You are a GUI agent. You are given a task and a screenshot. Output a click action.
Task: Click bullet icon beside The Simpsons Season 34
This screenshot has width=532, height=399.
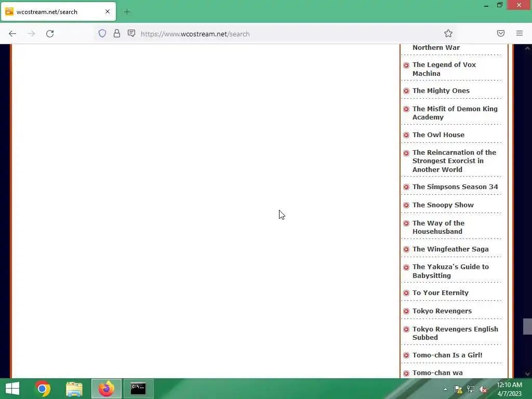click(406, 187)
